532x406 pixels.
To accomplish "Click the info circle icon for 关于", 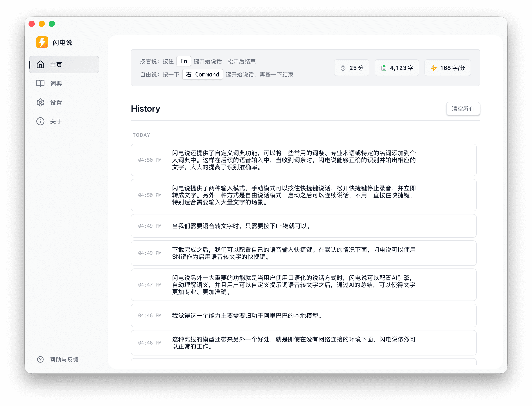I will [x=40, y=121].
